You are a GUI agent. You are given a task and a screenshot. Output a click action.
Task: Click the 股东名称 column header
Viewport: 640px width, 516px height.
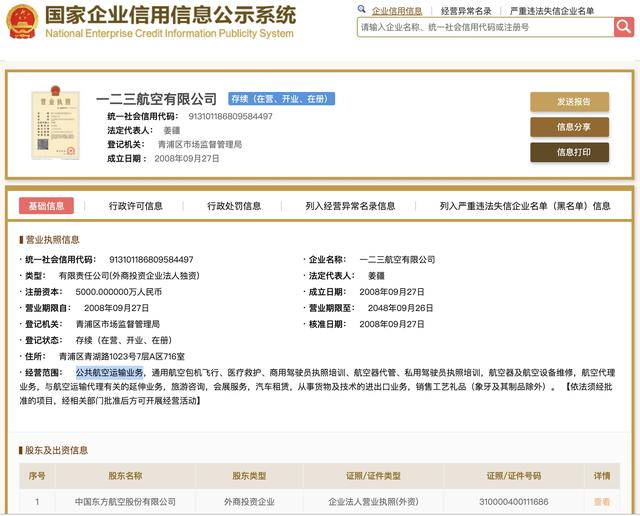[x=125, y=476]
